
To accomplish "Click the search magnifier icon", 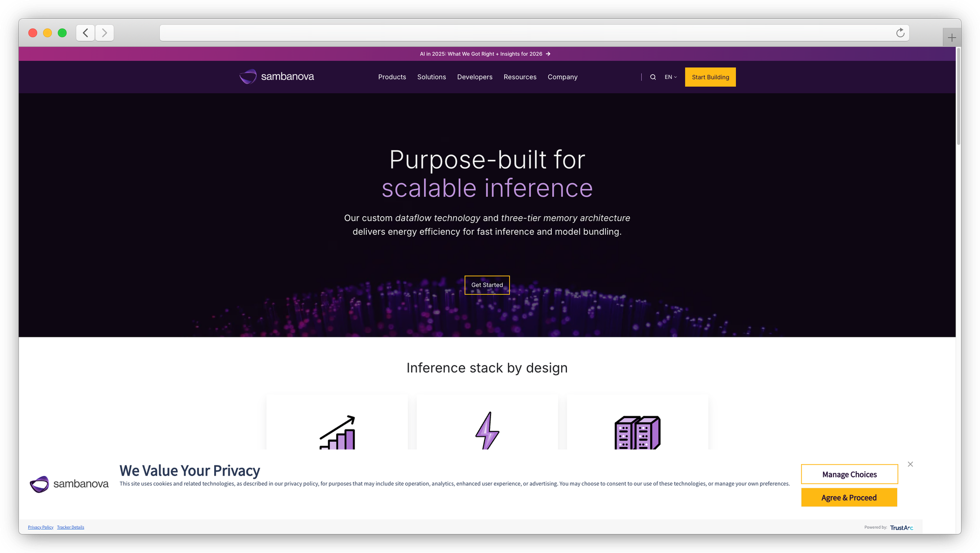I will pyautogui.click(x=653, y=77).
